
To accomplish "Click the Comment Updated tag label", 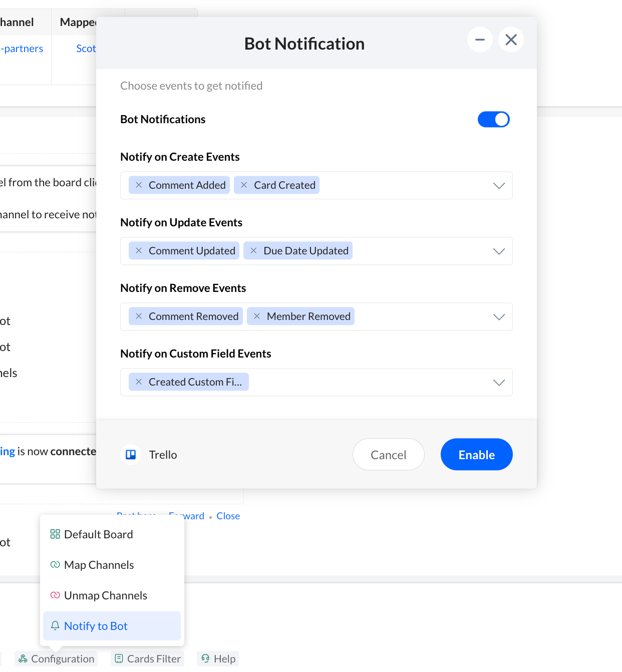I will click(192, 251).
